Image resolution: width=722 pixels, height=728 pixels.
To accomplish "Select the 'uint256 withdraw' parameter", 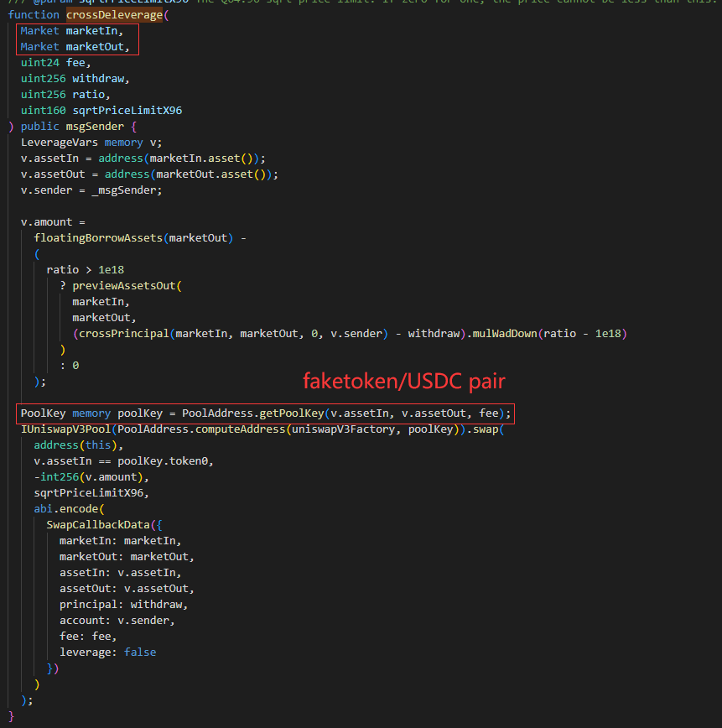I will pos(75,79).
